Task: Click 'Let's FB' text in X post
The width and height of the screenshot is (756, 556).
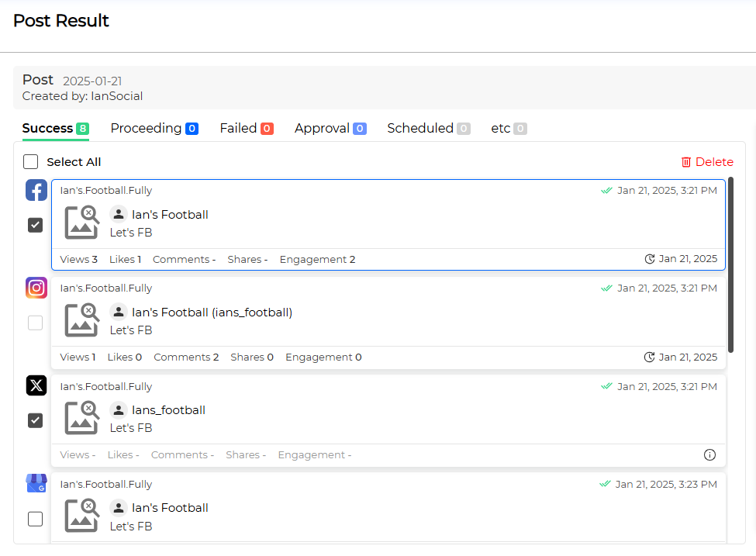Action: coord(131,428)
